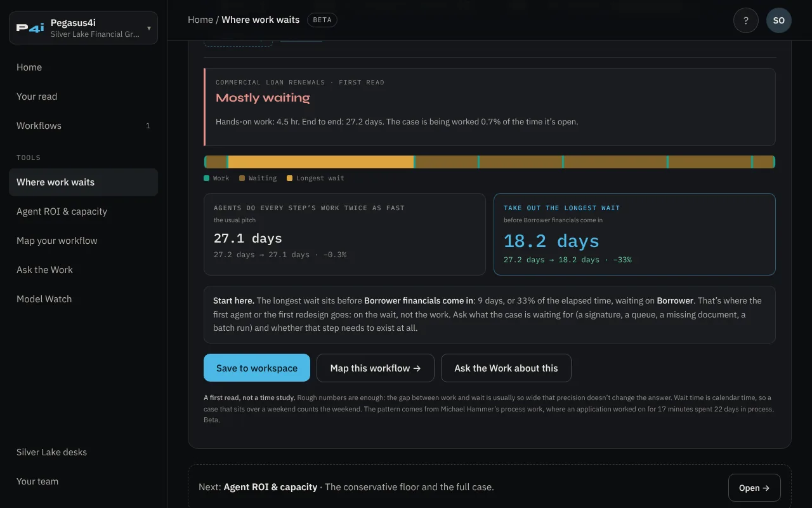Click the Save to workspace button
The width and height of the screenshot is (812, 508).
pyautogui.click(x=257, y=368)
